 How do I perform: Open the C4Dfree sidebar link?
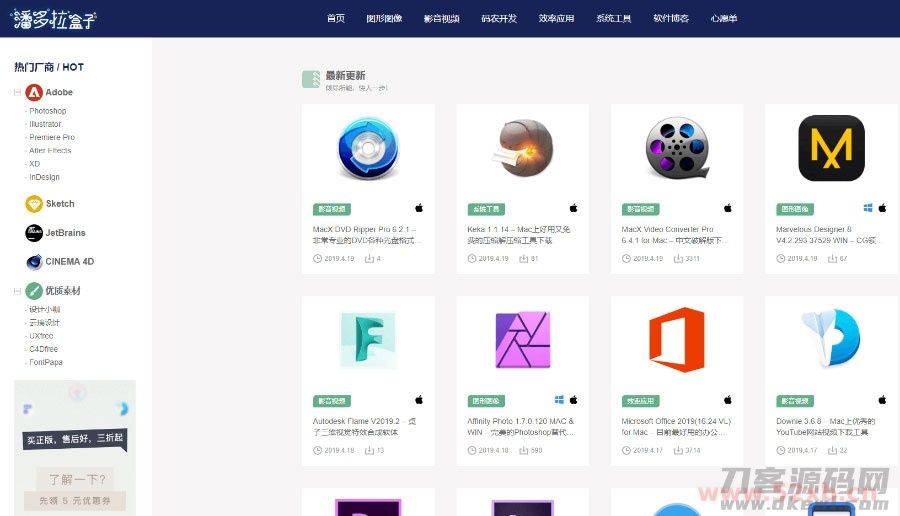pyautogui.click(x=43, y=349)
